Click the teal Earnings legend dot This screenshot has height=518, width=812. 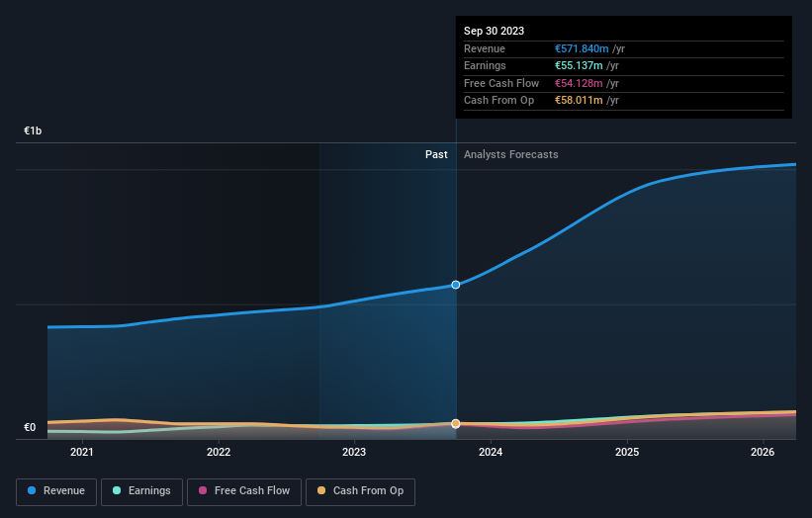pyautogui.click(x=117, y=490)
